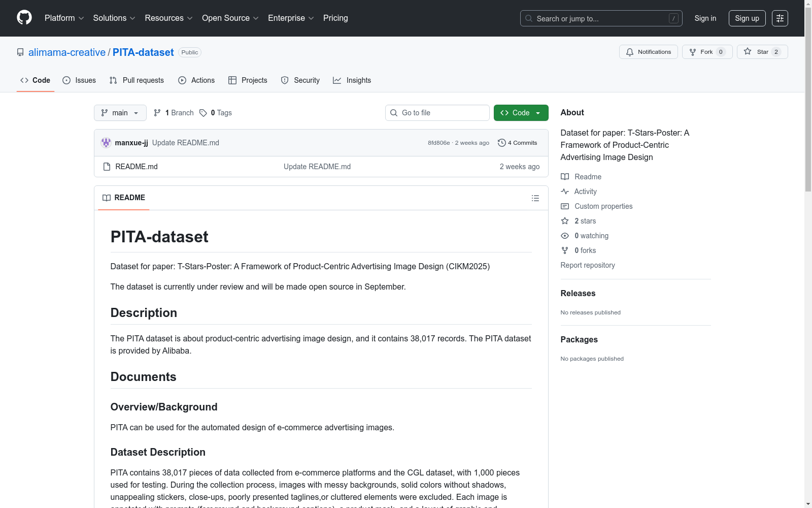Click the manxue-jj author link
The image size is (812, 508).
pyautogui.click(x=131, y=143)
